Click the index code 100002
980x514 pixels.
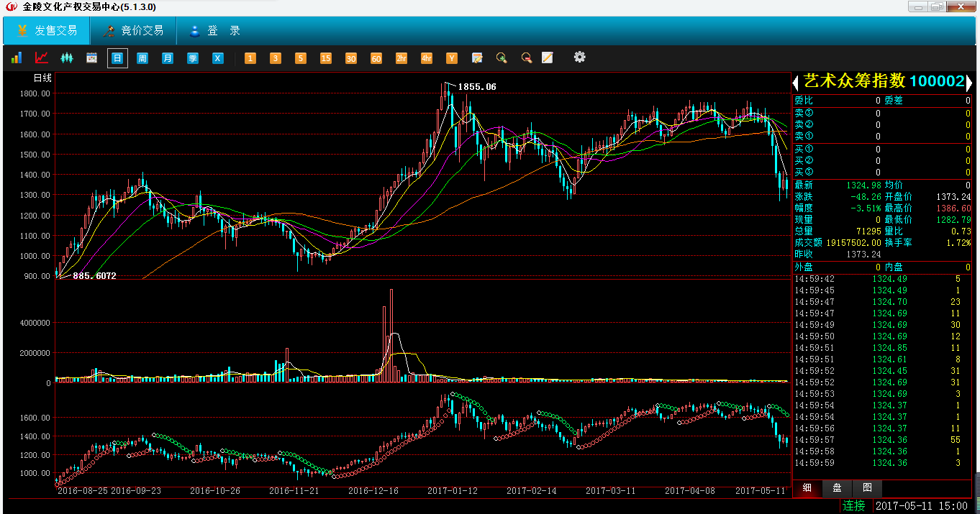(936, 82)
